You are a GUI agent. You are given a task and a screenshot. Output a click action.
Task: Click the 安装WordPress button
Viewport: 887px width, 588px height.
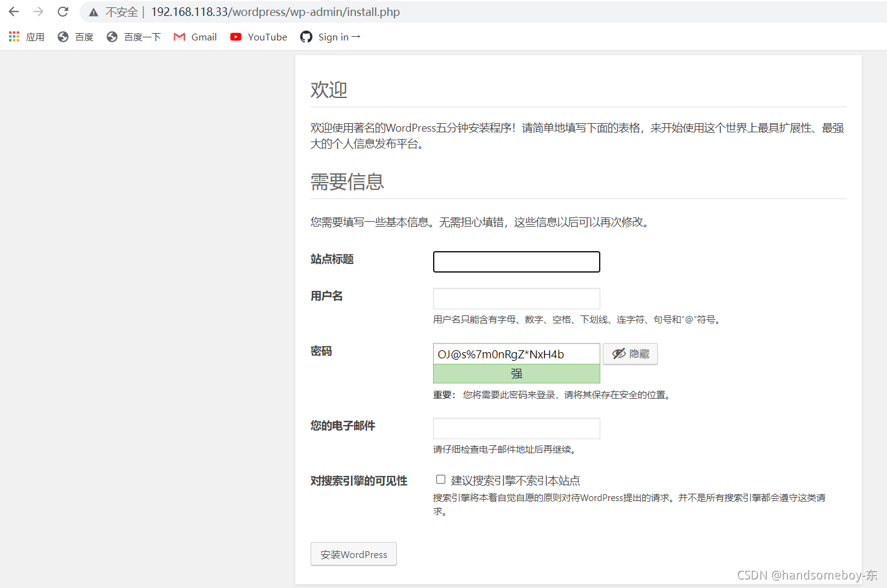[353, 554]
